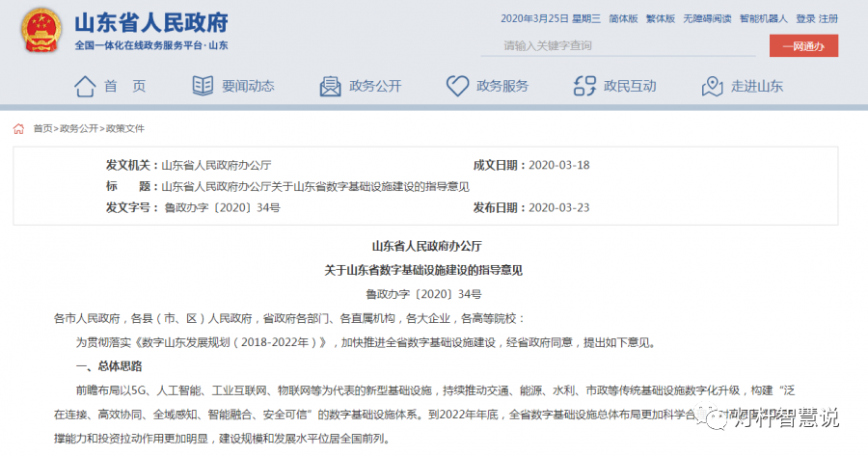Switch to 简体版 simplified Chinese

pyautogui.click(x=623, y=18)
